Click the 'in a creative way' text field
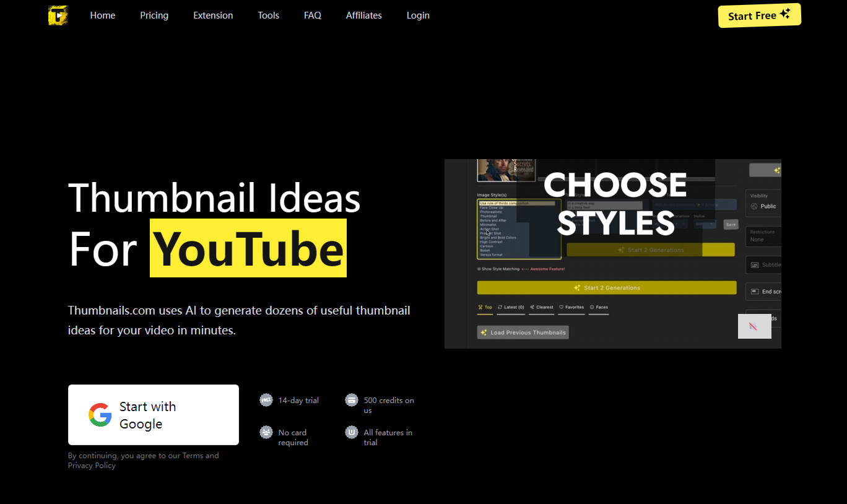Viewport: 847px width, 504px height. coord(605,204)
